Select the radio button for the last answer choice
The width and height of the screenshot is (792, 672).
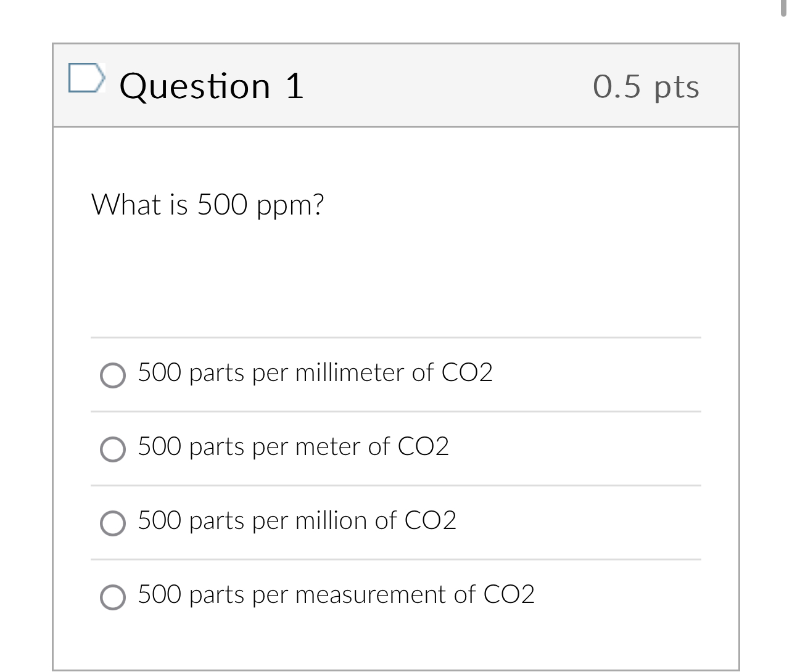[x=113, y=597]
